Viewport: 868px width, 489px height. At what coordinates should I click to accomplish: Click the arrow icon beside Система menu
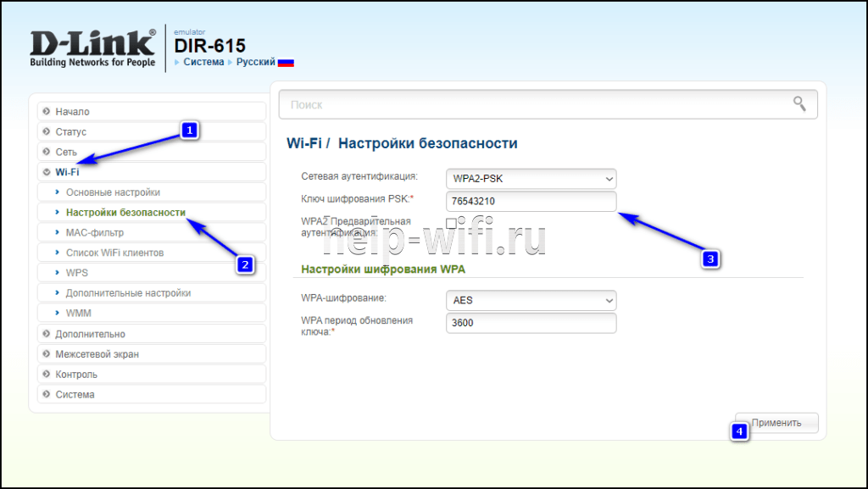[47, 394]
